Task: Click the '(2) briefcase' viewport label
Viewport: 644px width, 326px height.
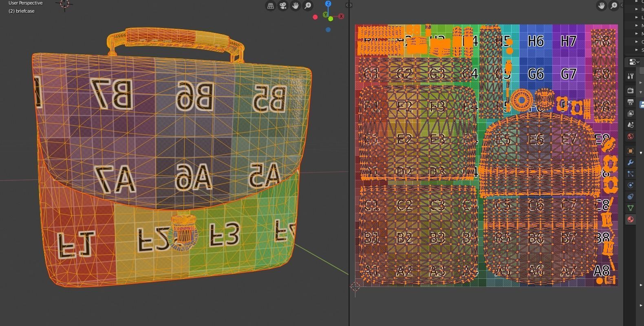Action: click(21, 11)
